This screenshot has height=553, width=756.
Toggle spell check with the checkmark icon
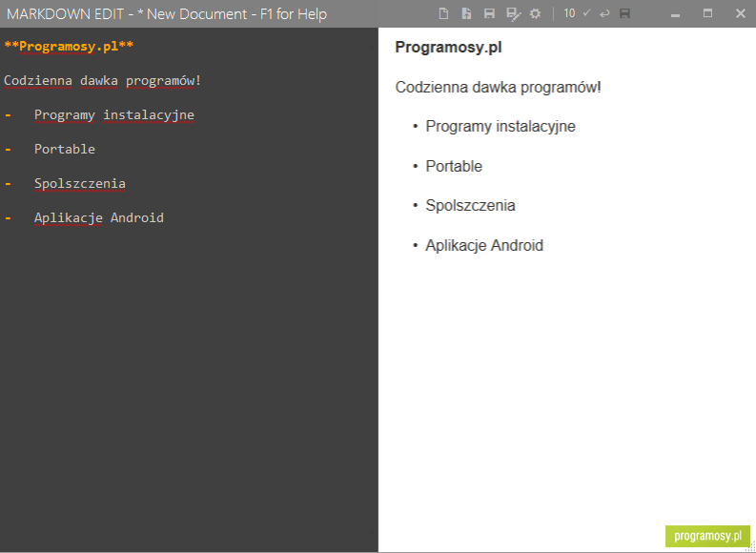point(586,13)
